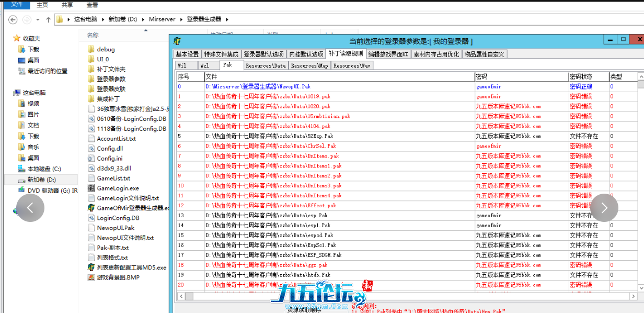The image size is (644, 313).
Task: Click Explorer's forward navigation arrow
Action: (x=27, y=19)
